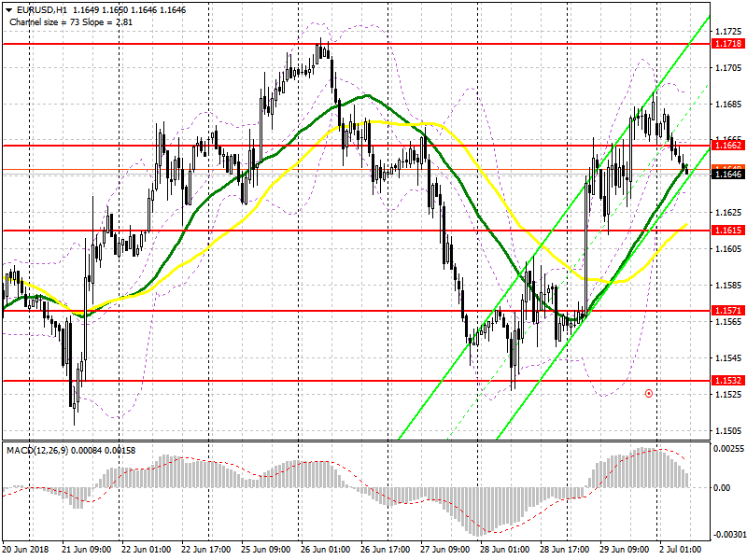Click the 0.00255 MACD scale value
Viewport: 747px width, 560px height.
click(x=728, y=449)
